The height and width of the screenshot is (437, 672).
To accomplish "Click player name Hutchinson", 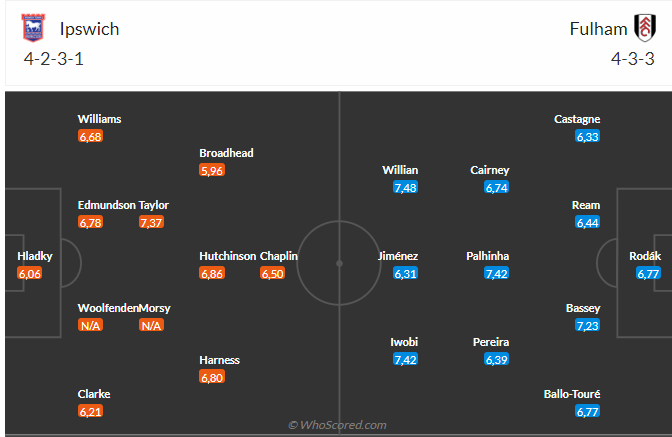I will coord(227,256).
